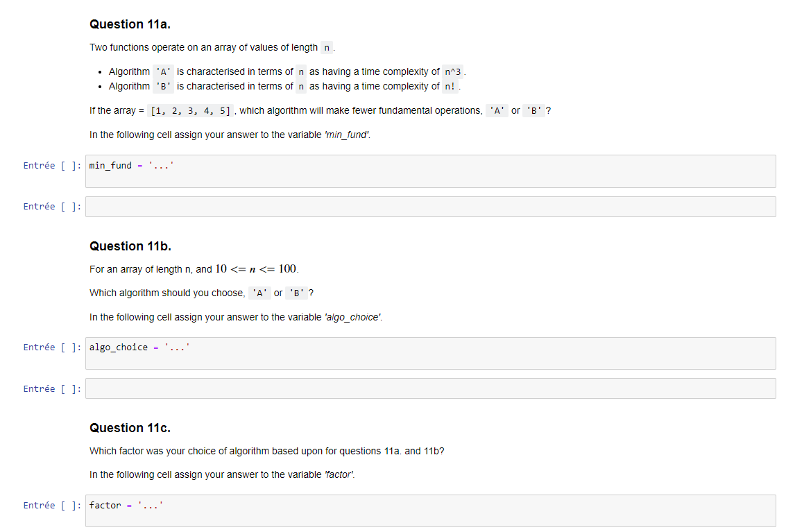The width and height of the screenshot is (786, 532).
Task: Click the n length code badge
Action: coord(326,47)
